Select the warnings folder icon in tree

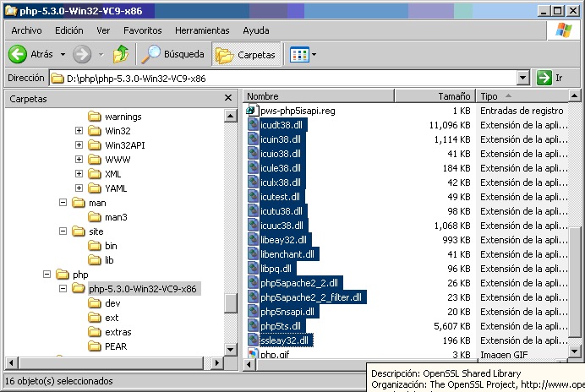95,117
